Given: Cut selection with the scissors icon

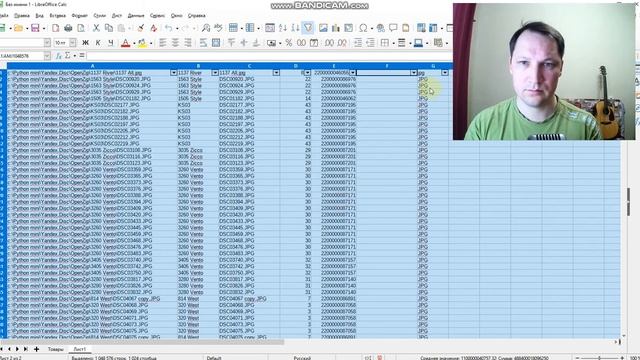Looking at the screenshot, I should pos(96,28).
